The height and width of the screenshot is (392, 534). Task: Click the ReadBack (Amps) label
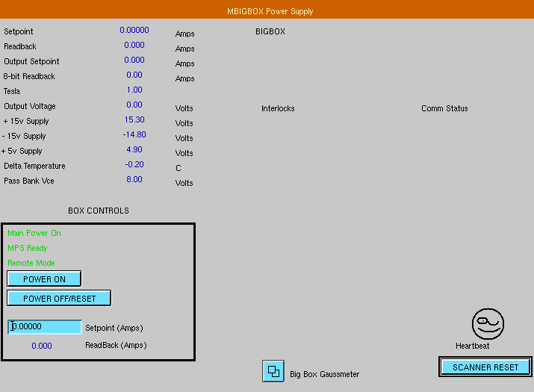[116, 346]
